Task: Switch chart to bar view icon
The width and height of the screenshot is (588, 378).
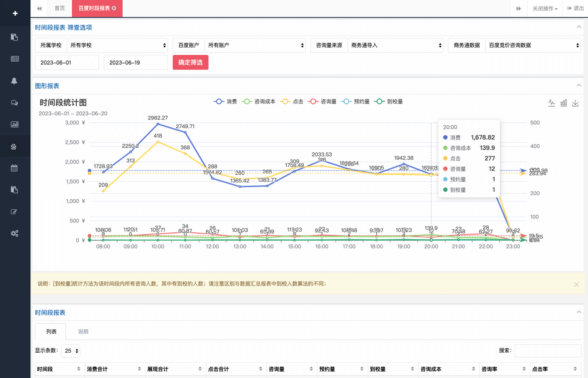Action: pos(564,103)
